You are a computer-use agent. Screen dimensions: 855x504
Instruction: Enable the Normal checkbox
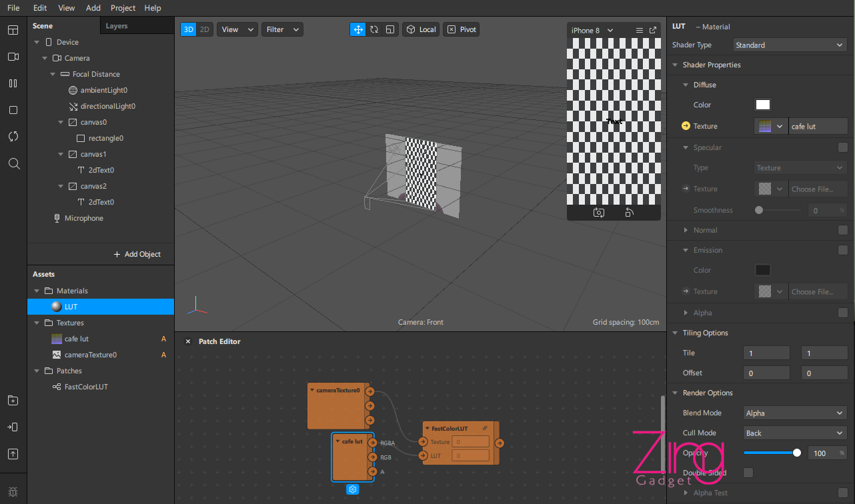(843, 230)
